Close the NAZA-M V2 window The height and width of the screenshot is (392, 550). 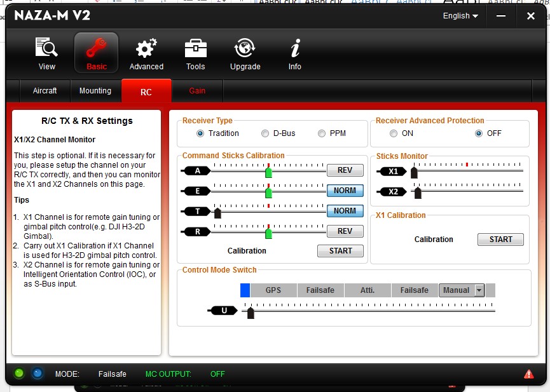click(531, 16)
